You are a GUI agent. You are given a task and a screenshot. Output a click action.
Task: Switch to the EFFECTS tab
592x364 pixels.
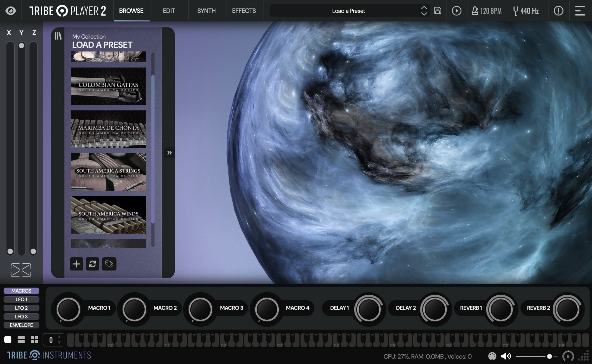[x=244, y=11]
